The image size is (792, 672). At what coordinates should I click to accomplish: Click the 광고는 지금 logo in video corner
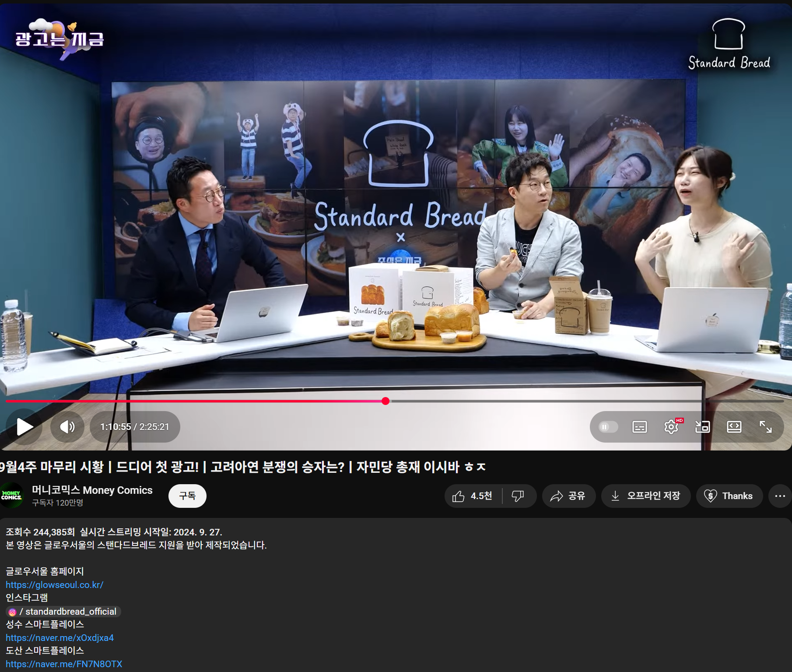point(60,39)
